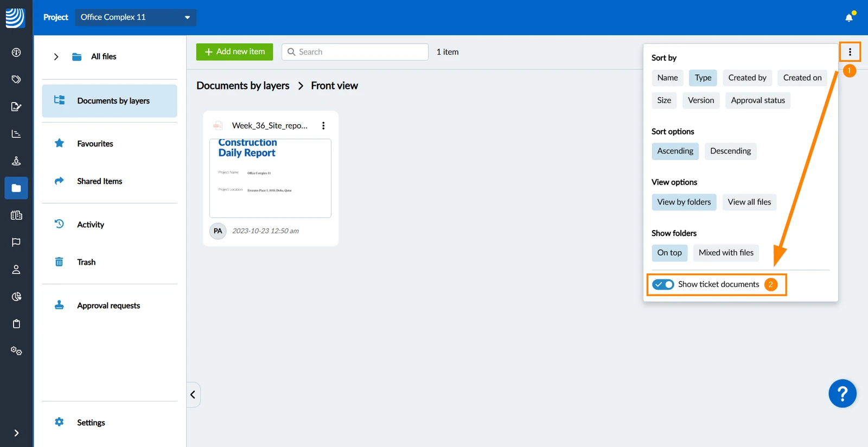
Task: Select View all files option
Action: [x=749, y=202]
